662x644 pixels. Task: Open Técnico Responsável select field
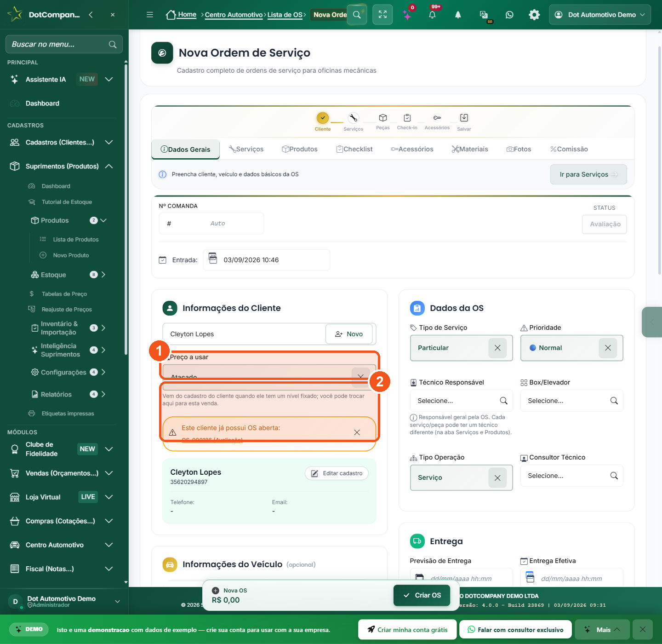click(x=461, y=401)
